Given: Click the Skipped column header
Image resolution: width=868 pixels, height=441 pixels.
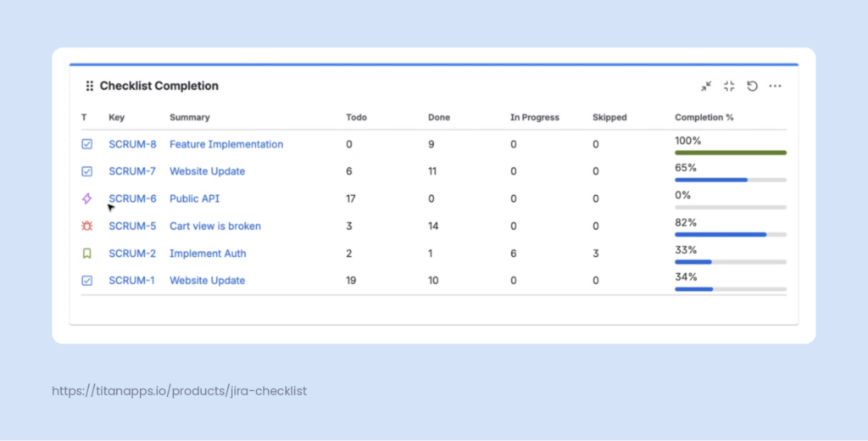Looking at the screenshot, I should pos(609,117).
